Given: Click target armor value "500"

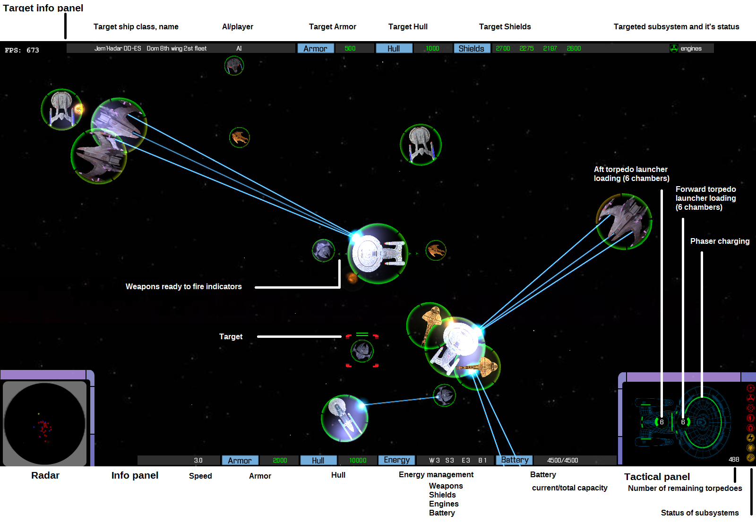Looking at the screenshot, I should coord(350,48).
